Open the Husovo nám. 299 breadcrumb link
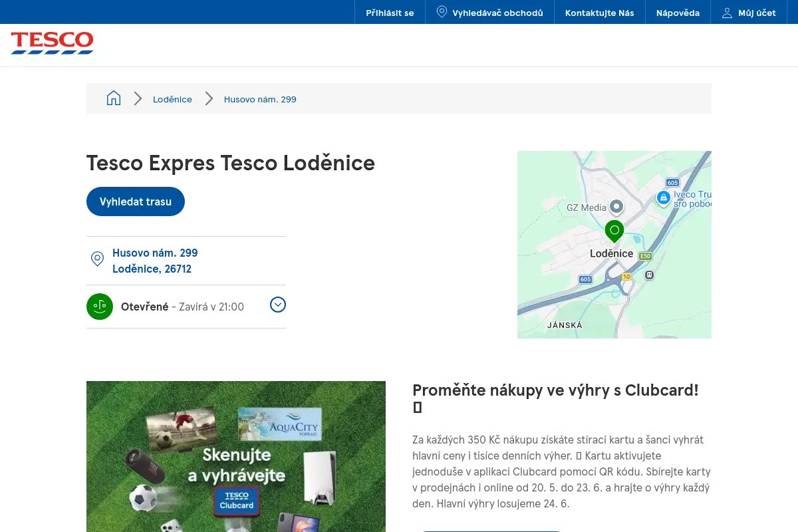Image resolution: width=798 pixels, height=532 pixels. tap(260, 99)
